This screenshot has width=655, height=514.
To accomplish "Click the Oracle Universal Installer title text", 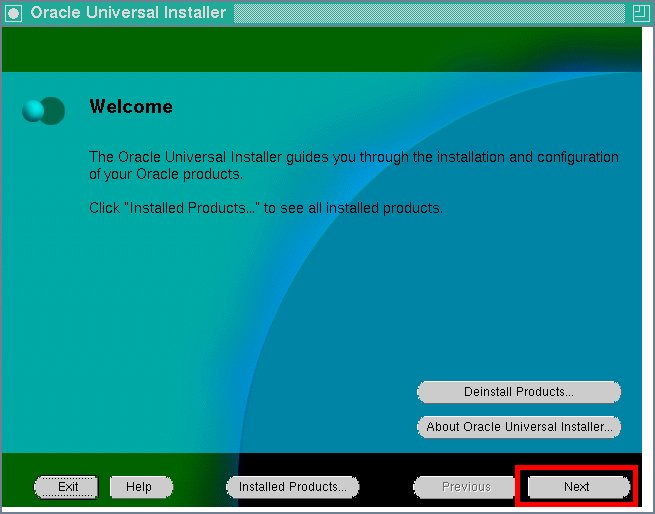I will 128,13.
